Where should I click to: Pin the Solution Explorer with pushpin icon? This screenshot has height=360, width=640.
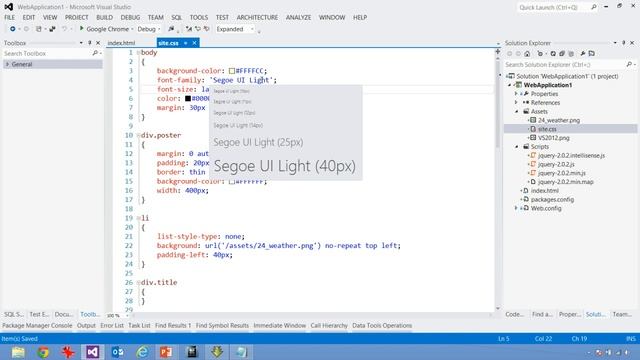pos(623,43)
